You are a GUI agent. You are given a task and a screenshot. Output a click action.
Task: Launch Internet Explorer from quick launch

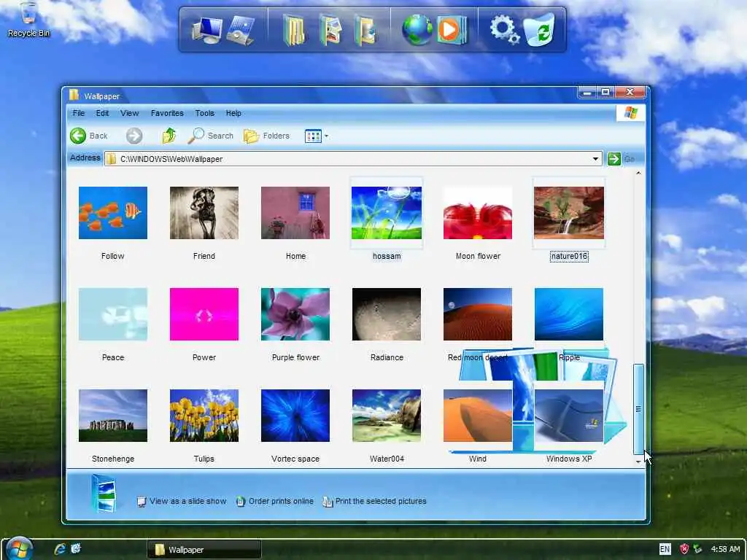pos(60,549)
